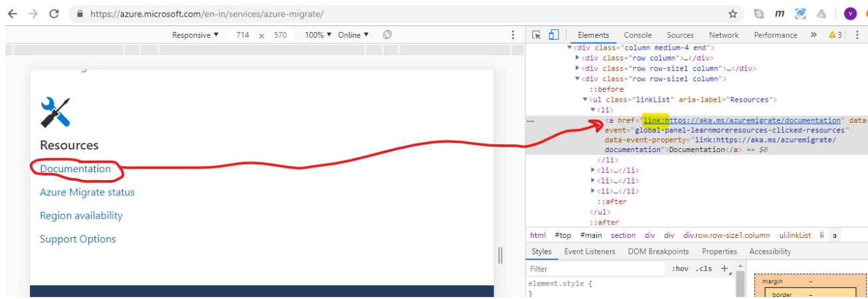Open the purple profile avatar
This screenshot has width=868, height=299.
tap(850, 13)
